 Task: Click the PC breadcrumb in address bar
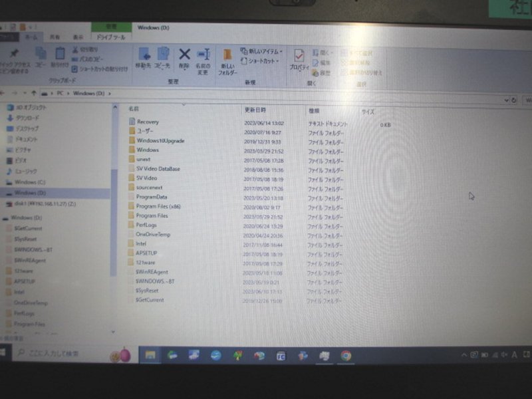click(x=60, y=93)
